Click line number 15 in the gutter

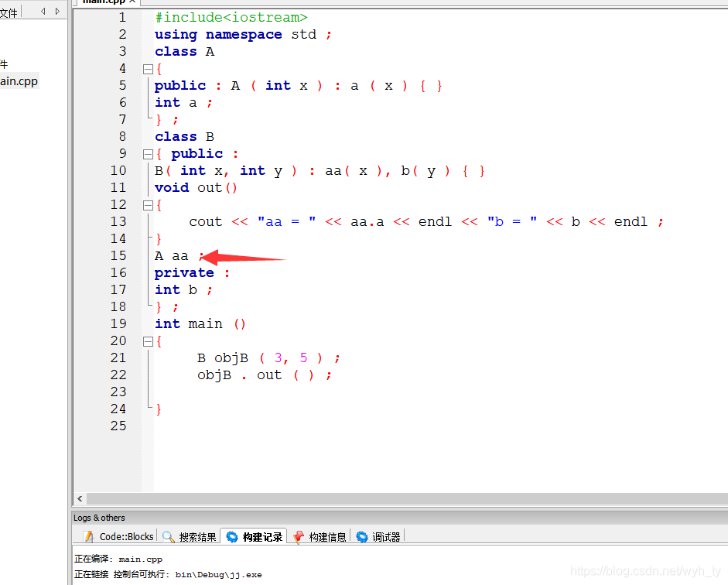118,256
